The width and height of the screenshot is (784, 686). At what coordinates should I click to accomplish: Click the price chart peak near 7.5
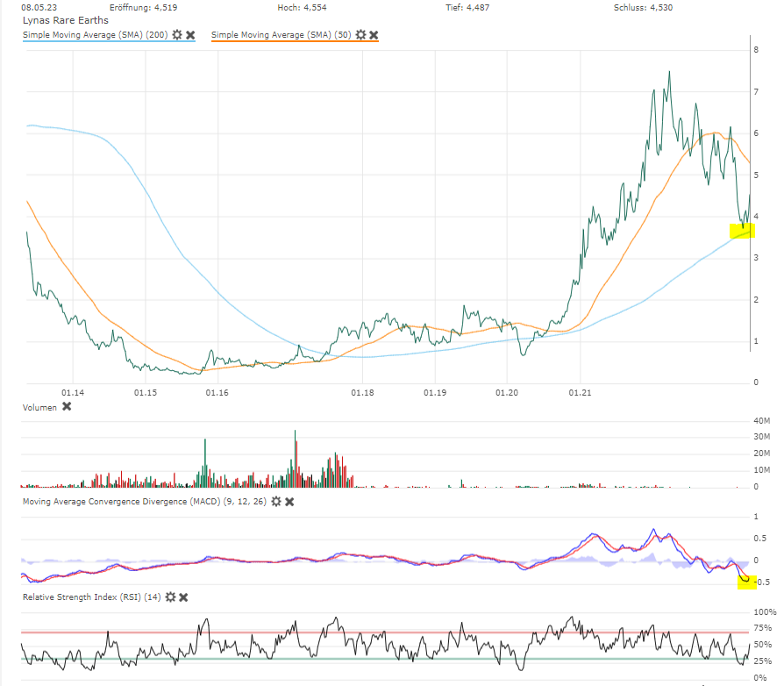669,73
